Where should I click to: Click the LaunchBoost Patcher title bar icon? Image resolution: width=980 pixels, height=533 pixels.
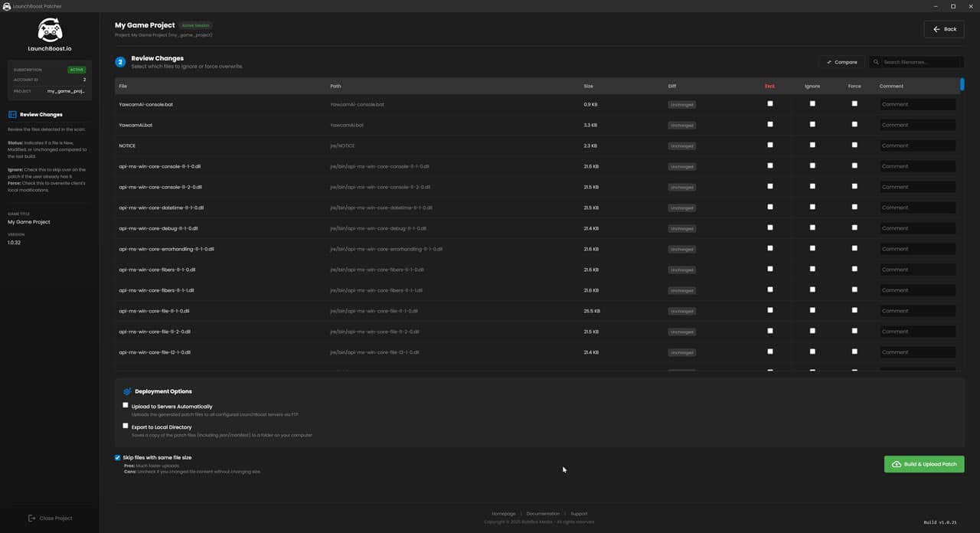coord(7,6)
